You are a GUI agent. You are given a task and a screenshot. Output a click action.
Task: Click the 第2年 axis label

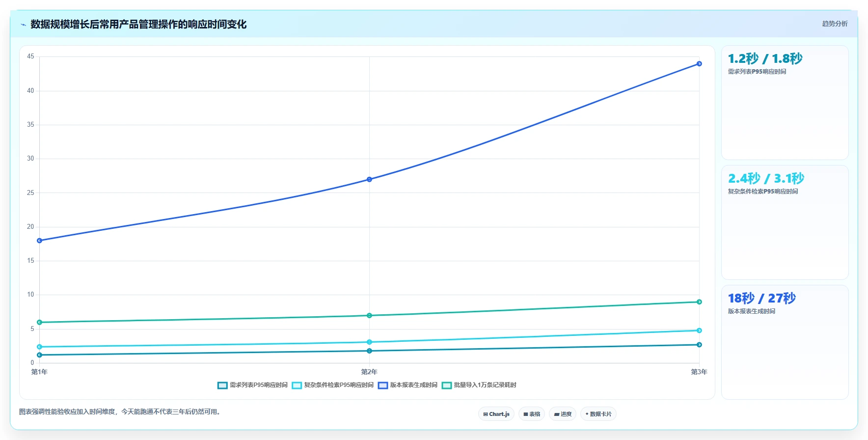coord(369,372)
